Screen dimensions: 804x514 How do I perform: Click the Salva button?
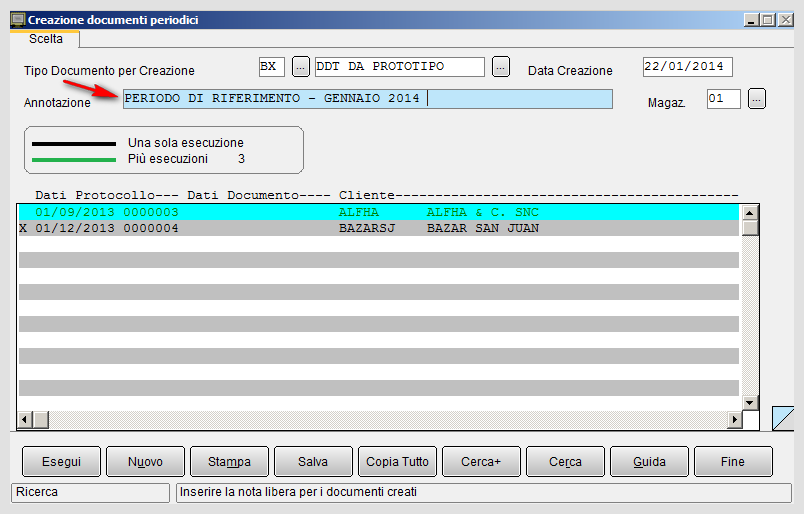coord(313,462)
